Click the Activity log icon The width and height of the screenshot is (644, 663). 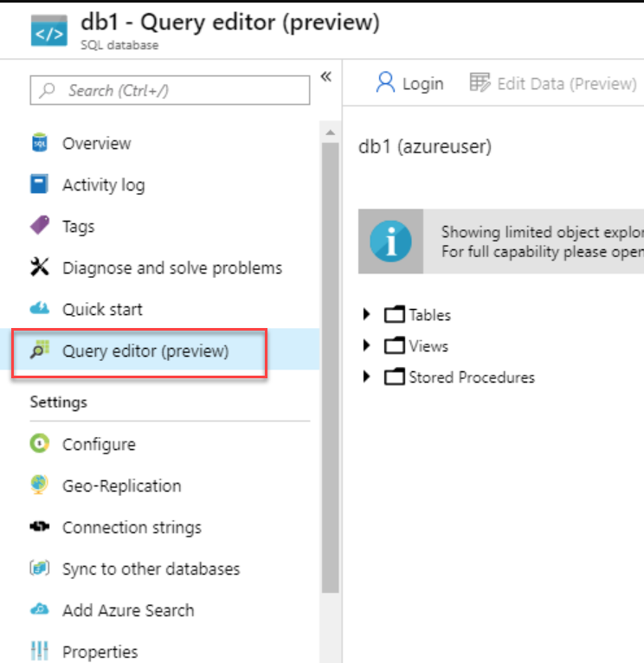(x=39, y=185)
